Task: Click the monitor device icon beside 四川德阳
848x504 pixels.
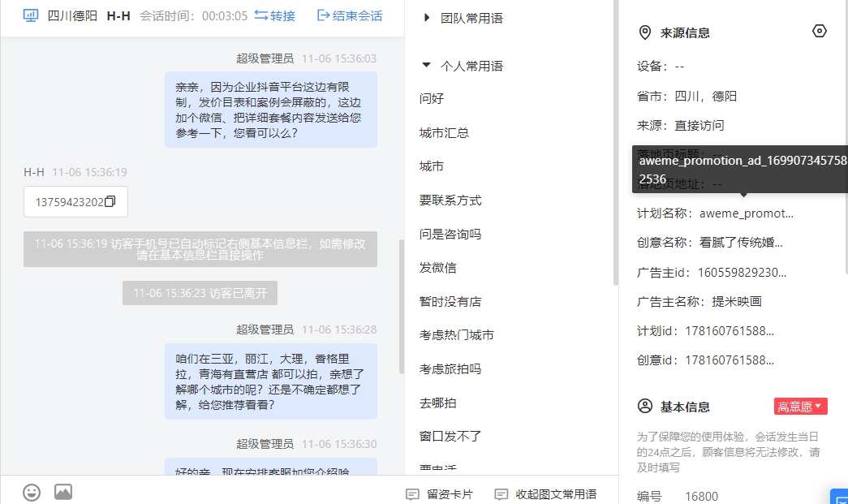Action: point(31,15)
